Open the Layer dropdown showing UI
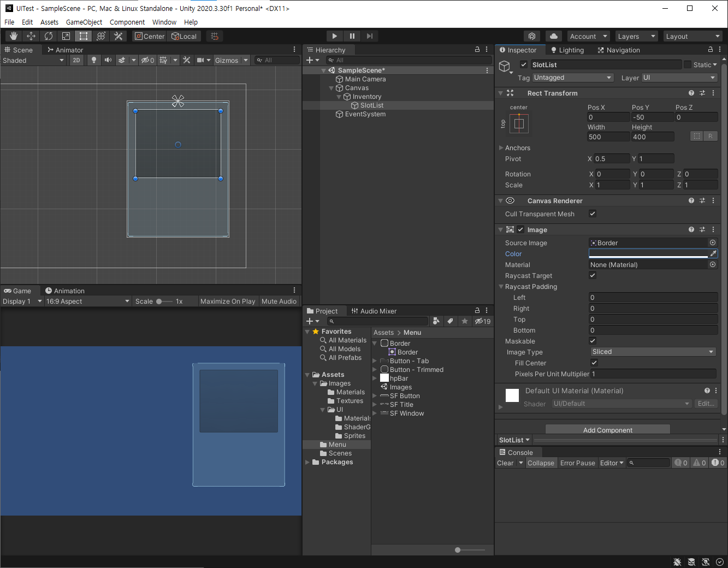Viewport: 728px width, 568px height. pyautogui.click(x=679, y=78)
